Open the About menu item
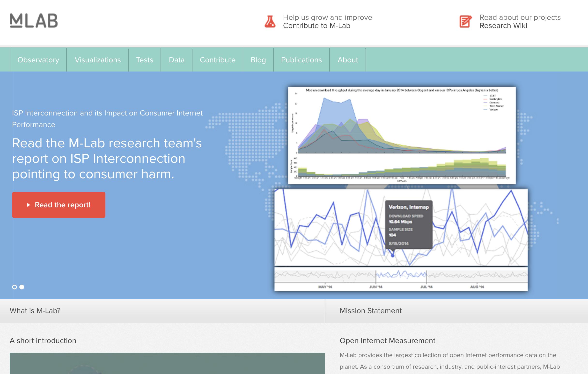Viewport: 588px width, 374px height. click(x=347, y=60)
